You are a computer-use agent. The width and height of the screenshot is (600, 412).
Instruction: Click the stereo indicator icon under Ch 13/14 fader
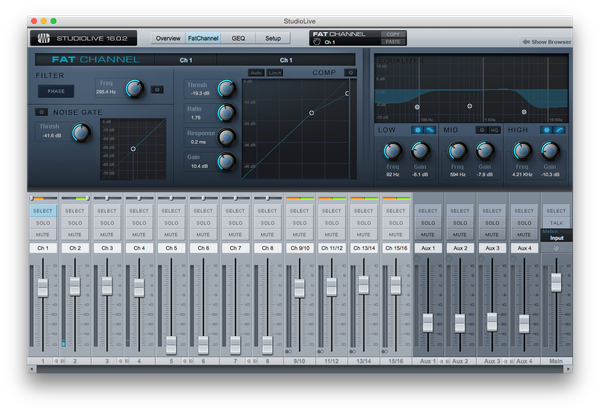click(352, 351)
